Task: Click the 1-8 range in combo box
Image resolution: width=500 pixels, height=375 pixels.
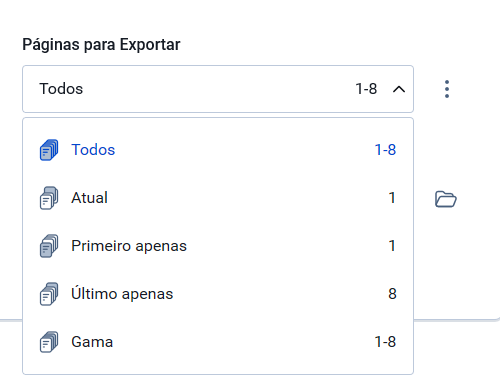Action: (366, 89)
